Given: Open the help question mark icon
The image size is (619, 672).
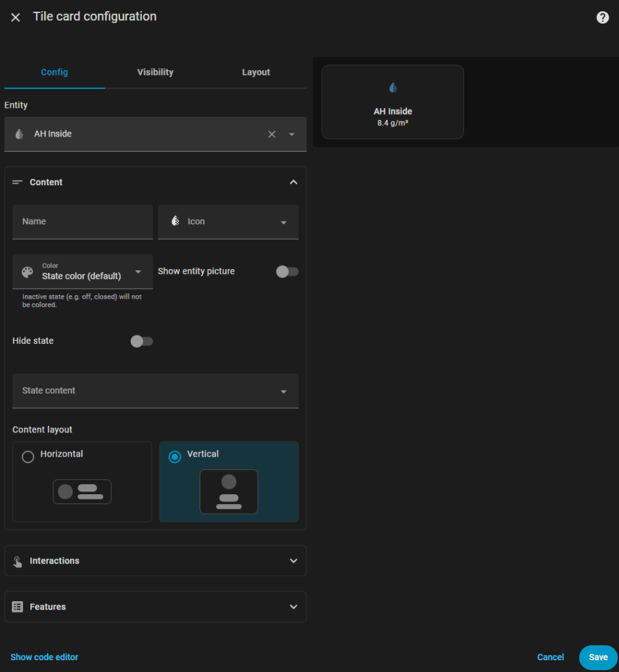Looking at the screenshot, I should pos(603,17).
